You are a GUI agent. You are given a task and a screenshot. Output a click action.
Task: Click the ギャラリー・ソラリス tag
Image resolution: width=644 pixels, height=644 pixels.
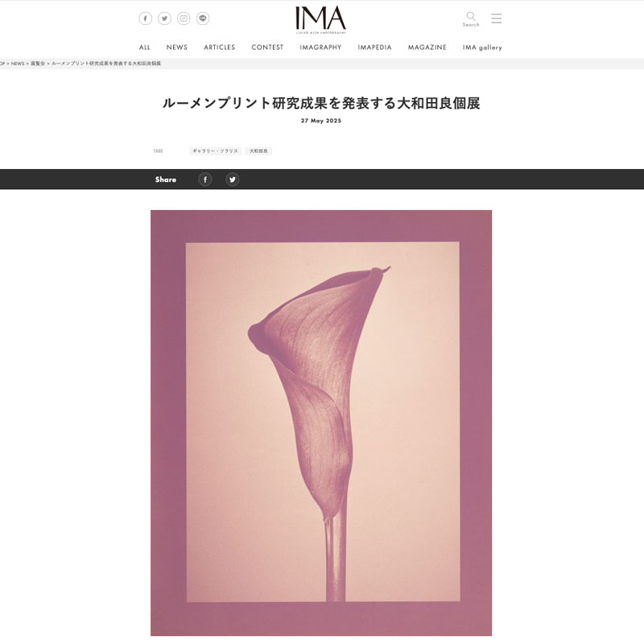[215, 151]
